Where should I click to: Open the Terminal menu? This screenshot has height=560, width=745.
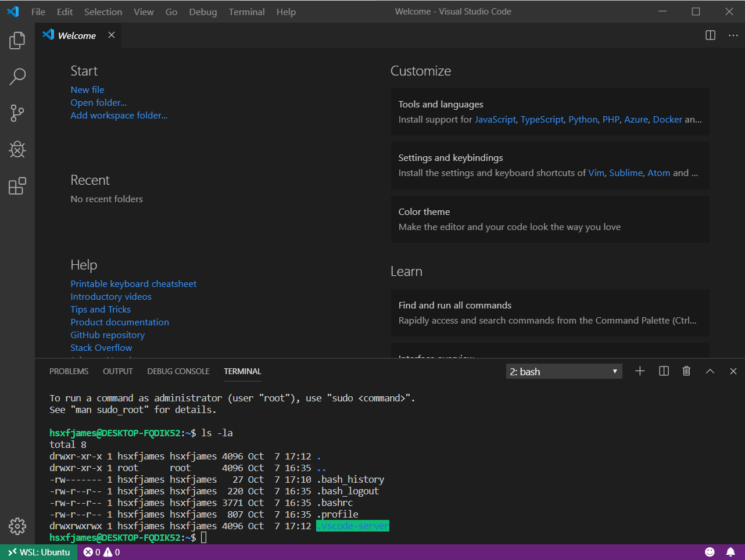tap(246, 12)
